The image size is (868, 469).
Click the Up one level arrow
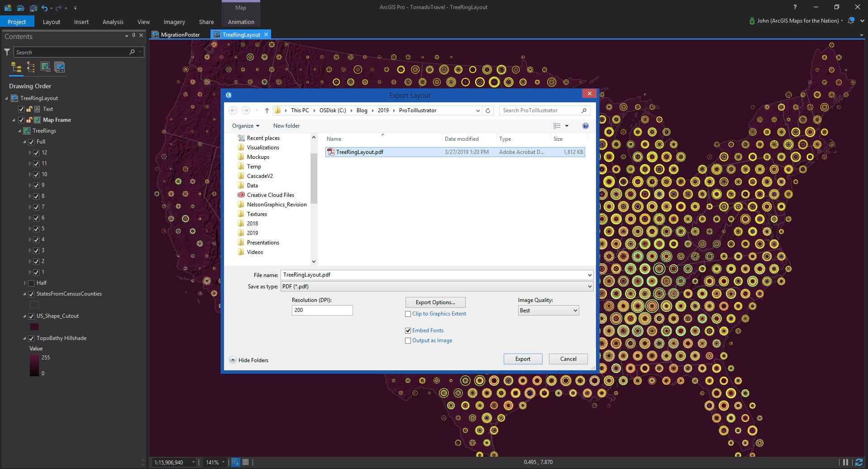coord(267,110)
